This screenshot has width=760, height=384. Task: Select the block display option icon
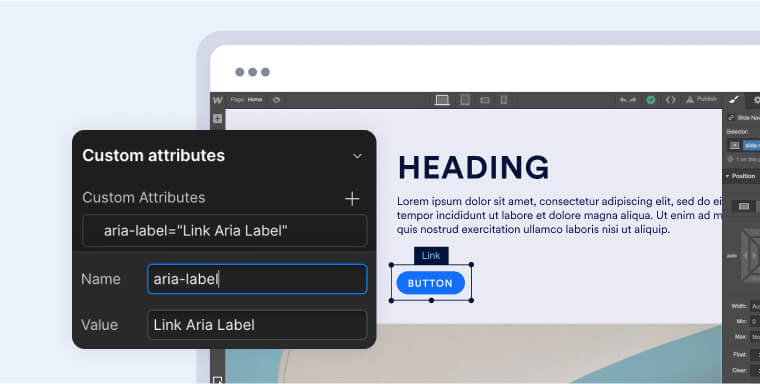[744, 207]
